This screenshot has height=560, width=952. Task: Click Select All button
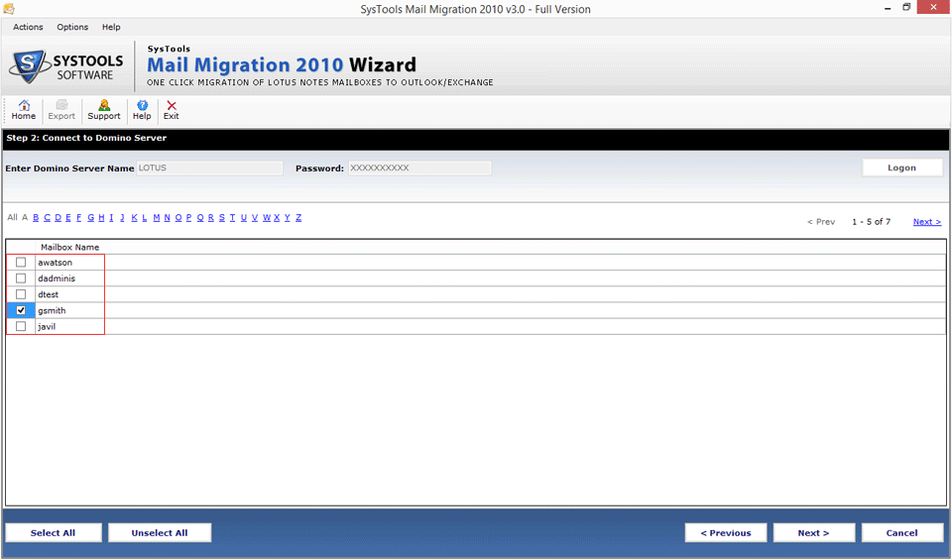click(53, 532)
